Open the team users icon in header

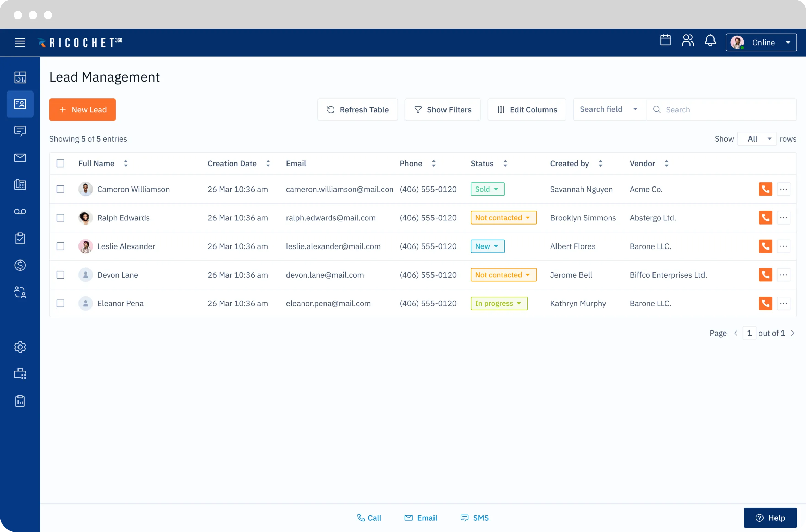[x=687, y=40]
